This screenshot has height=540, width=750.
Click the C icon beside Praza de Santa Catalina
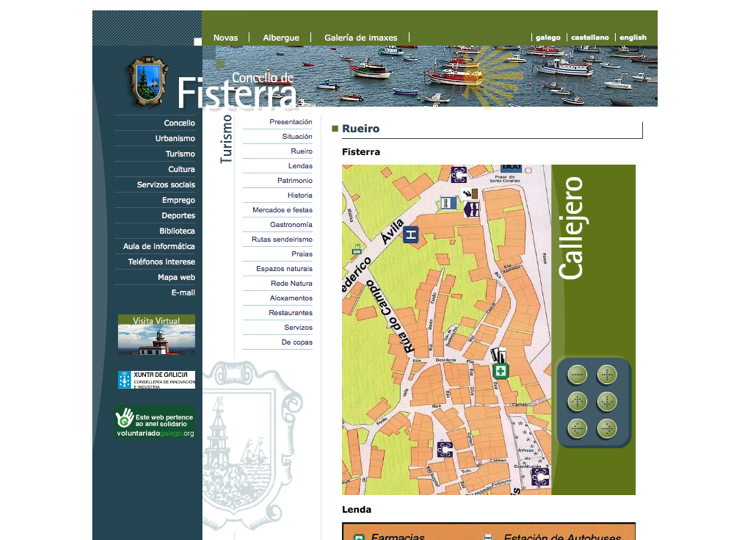(x=459, y=175)
